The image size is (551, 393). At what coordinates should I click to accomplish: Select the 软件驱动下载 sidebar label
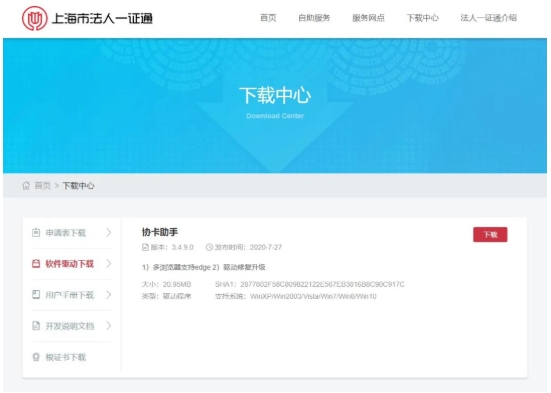click(x=70, y=264)
